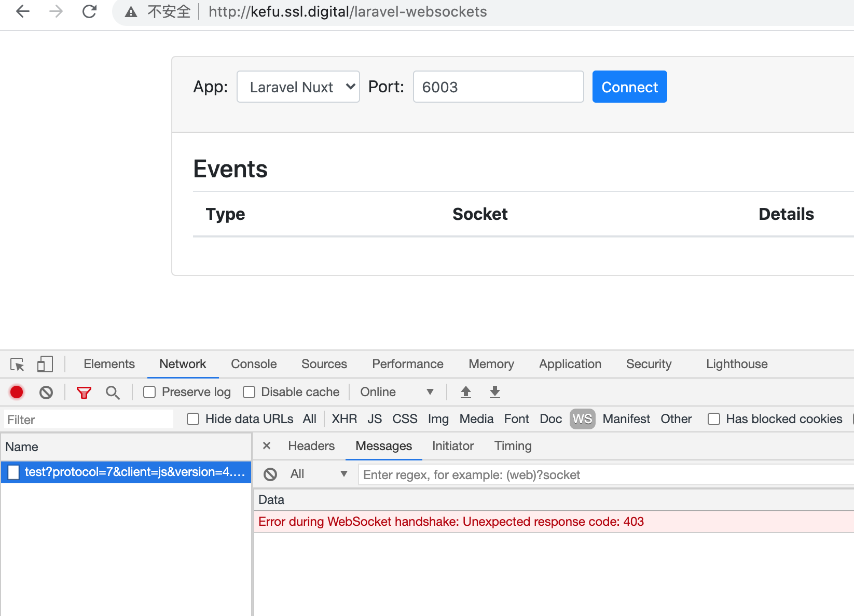Select the inspect element tool
This screenshot has width=854, height=616.
tap(17, 365)
